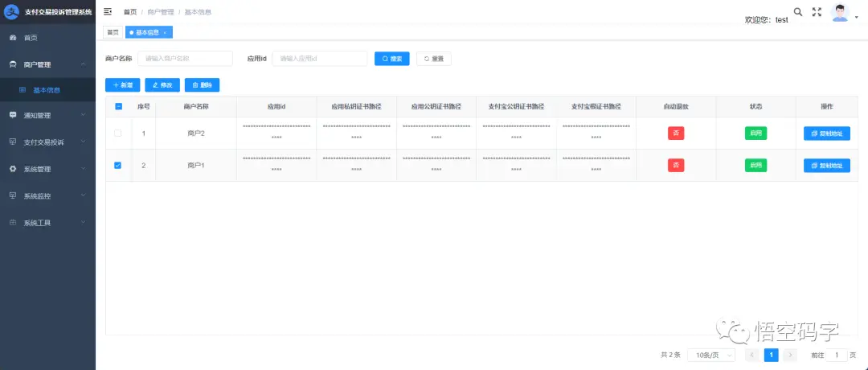Toggle the select-all header checkbox

(118, 106)
